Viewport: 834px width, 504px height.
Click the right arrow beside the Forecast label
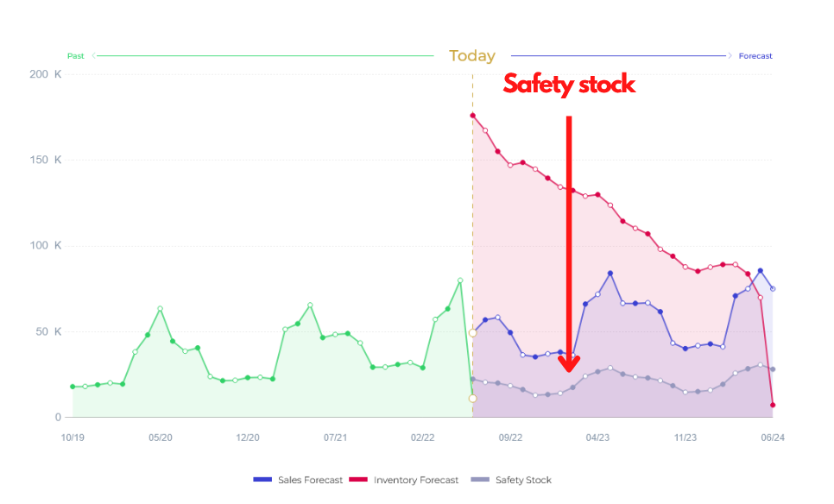click(x=730, y=56)
